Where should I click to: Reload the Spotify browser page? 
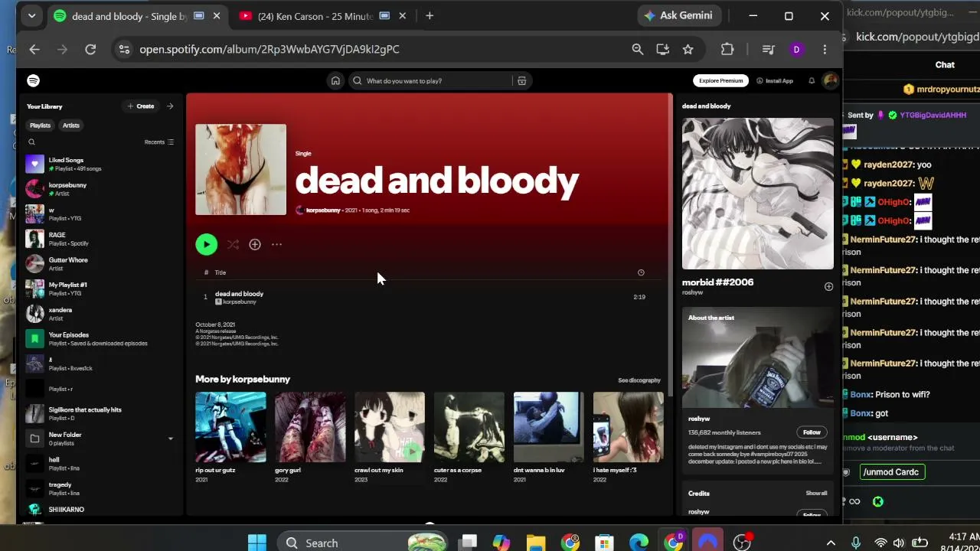pyautogui.click(x=90, y=49)
